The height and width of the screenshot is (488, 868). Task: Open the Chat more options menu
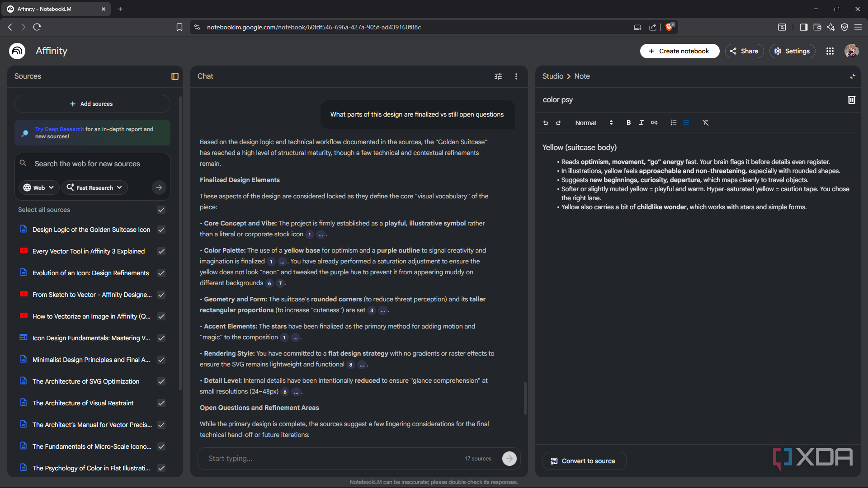(x=516, y=76)
